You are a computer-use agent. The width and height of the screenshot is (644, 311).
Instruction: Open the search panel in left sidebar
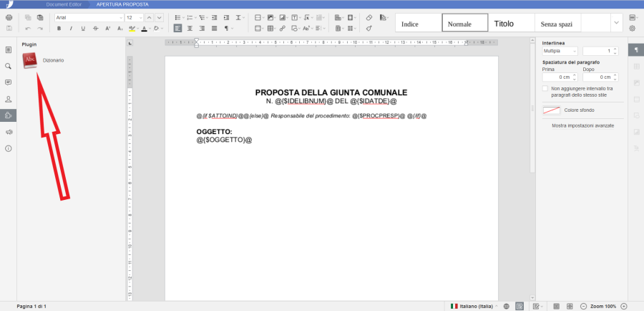coord(9,66)
